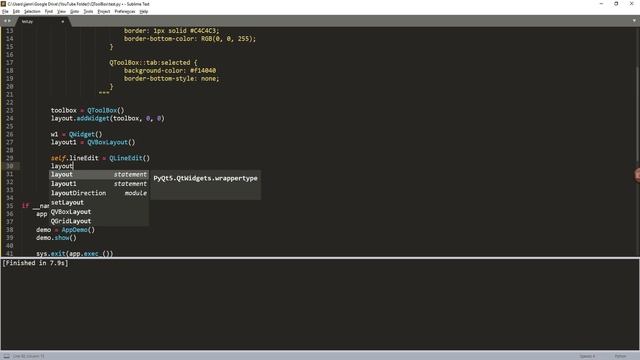Open the View menu

click(61, 11)
